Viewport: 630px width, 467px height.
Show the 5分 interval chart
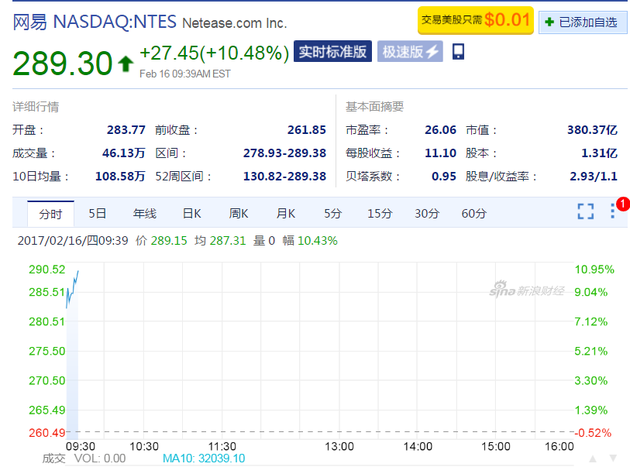pos(333,213)
